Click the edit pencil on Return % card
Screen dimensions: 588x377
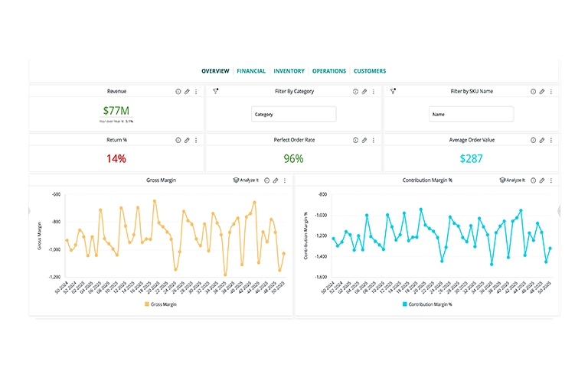[x=187, y=141]
